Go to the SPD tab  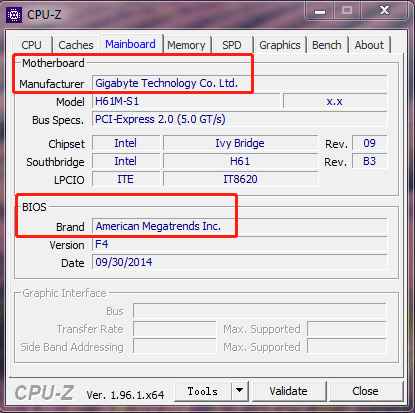pos(232,45)
